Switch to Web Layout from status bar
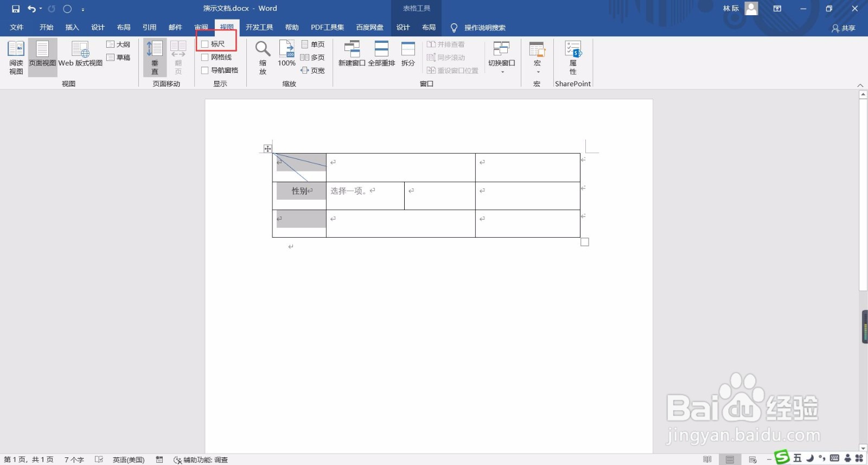The height and width of the screenshot is (465, 868). coord(753,460)
